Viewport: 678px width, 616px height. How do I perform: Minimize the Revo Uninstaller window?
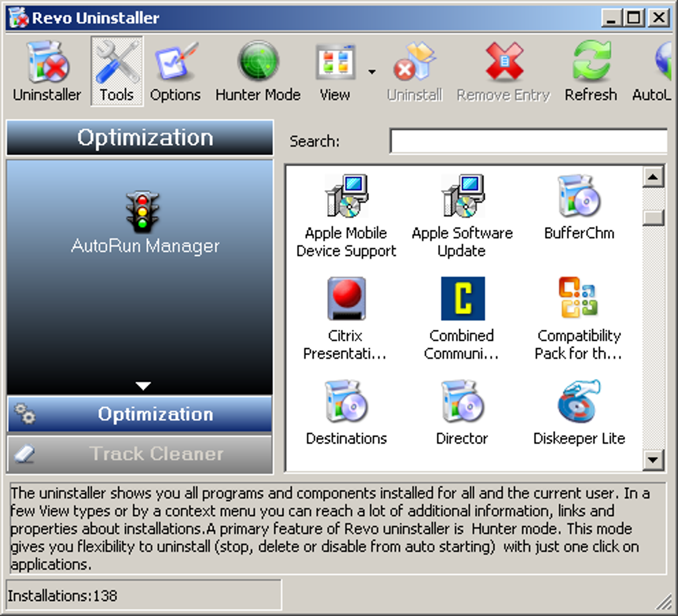point(611,18)
